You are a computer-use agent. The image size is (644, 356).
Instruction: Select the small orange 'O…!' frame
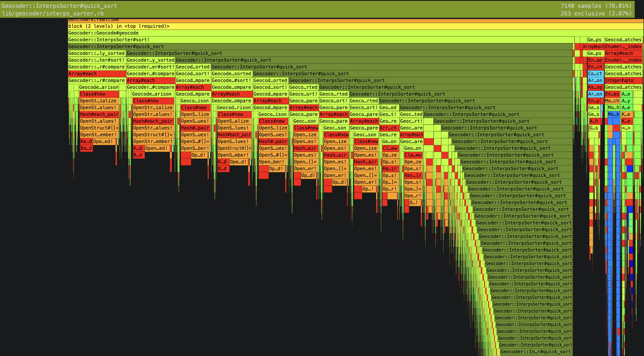(x=415, y=202)
